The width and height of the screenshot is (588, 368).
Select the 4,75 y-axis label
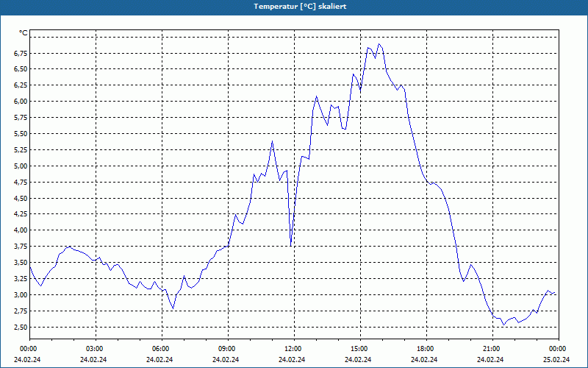21,182
